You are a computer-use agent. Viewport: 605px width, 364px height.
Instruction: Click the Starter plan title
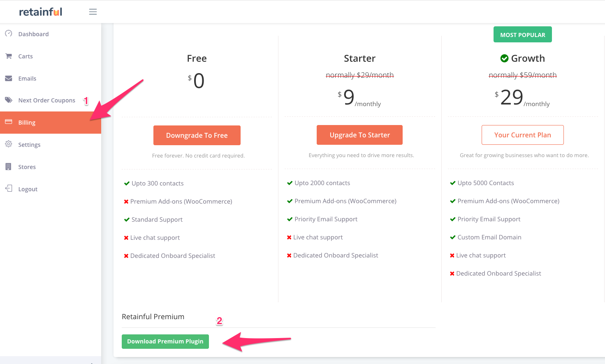pyautogui.click(x=360, y=58)
